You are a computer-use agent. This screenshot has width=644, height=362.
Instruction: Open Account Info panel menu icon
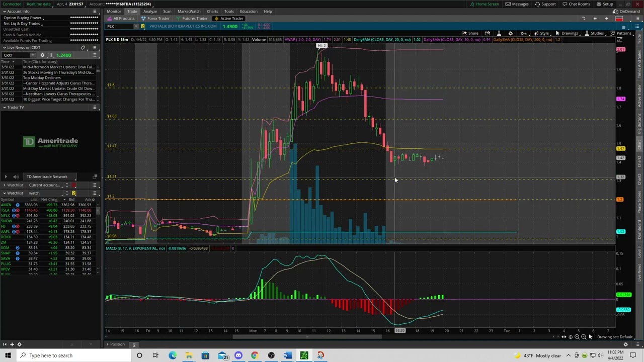pyautogui.click(x=94, y=11)
